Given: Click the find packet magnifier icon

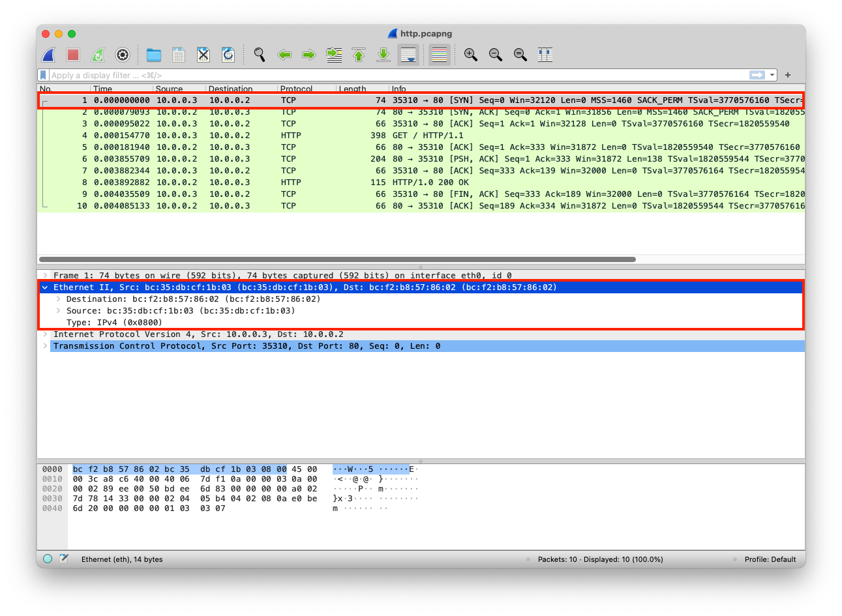Looking at the screenshot, I should coord(259,55).
